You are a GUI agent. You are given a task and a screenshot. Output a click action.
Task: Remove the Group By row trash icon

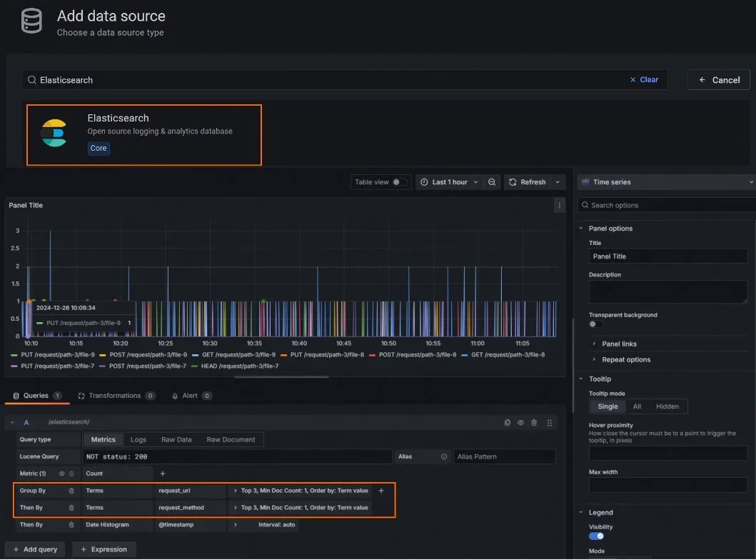[x=71, y=491]
